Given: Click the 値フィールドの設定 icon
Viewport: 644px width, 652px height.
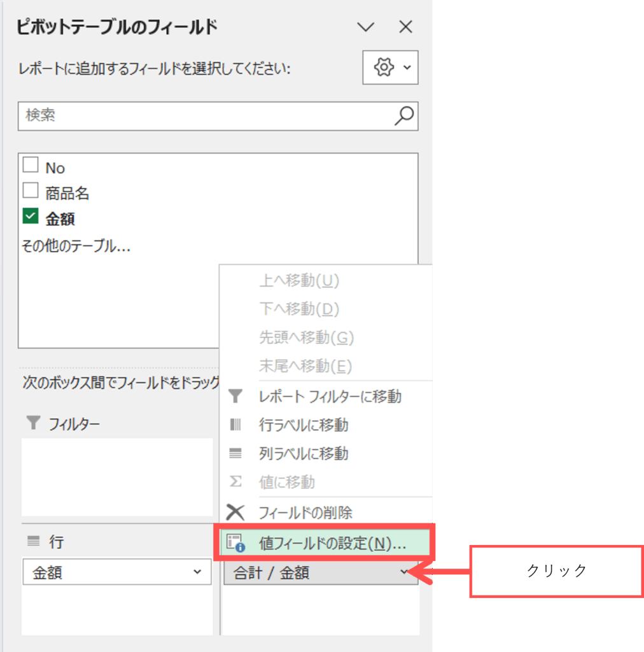Looking at the screenshot, I should click(x=235, y=543).
